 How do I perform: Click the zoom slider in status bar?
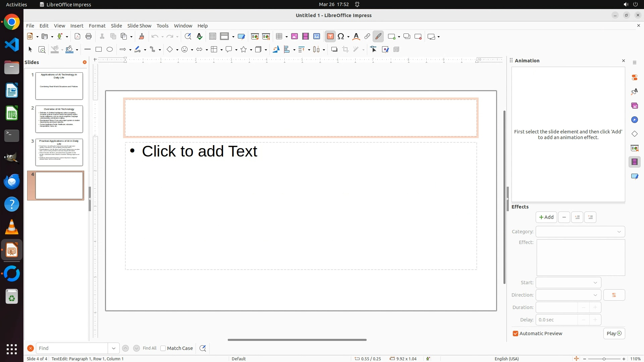(x=604, y=359)
